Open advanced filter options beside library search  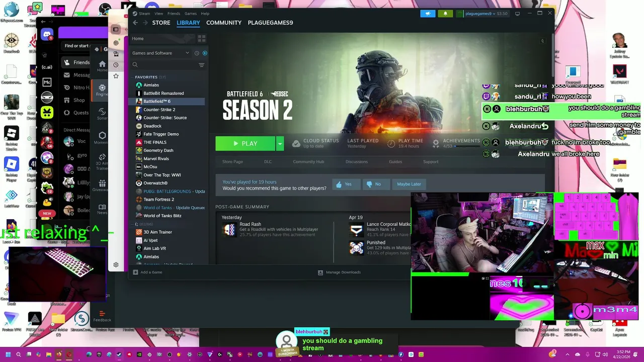click(x=201, y=65)
